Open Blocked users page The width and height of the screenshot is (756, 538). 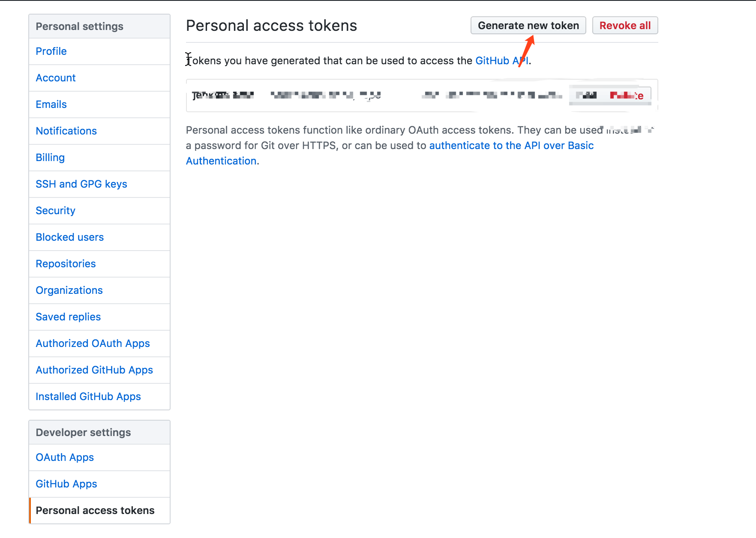[70, 237]
